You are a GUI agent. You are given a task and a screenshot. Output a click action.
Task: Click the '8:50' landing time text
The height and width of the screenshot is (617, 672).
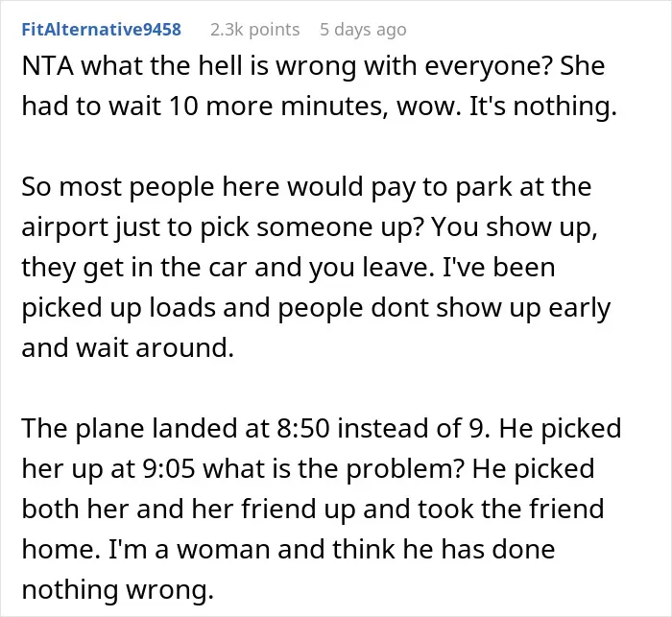(x=303, y=429)
